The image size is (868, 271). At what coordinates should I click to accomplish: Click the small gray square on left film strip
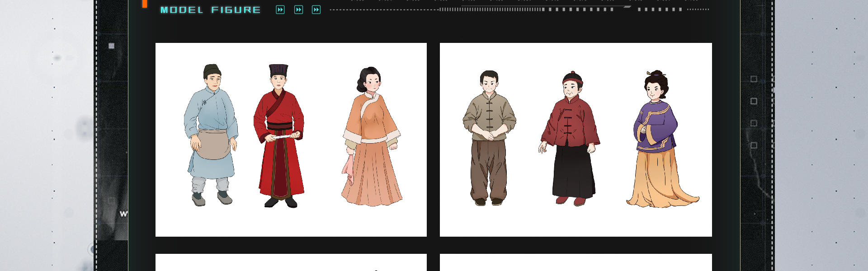pyautogui.click(x=112, y=46)
